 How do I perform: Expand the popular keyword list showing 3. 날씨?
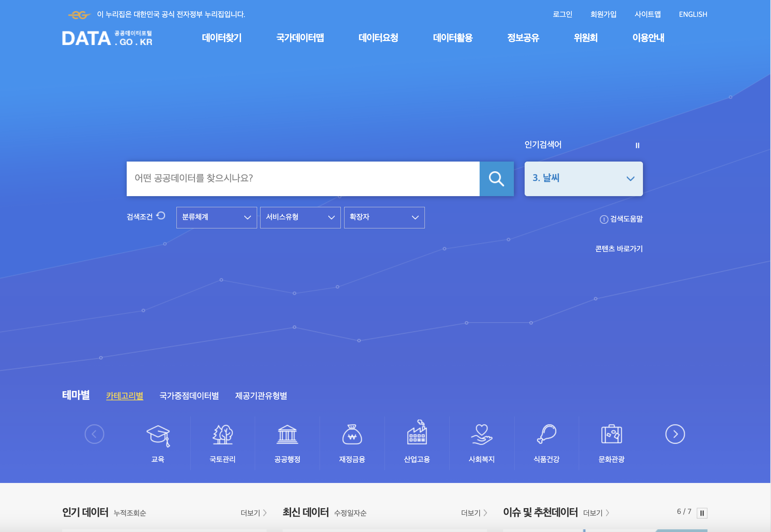tap(583, 179)
